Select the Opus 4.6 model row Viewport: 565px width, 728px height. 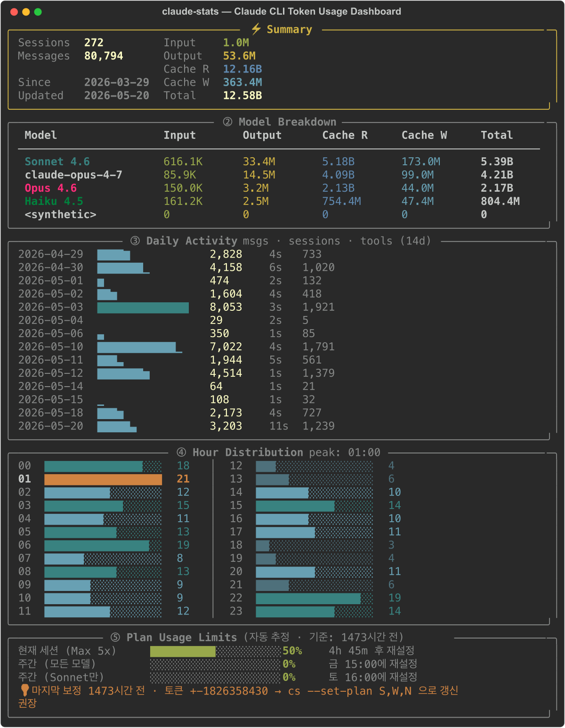pyautogui.click(x=279, y=188)
